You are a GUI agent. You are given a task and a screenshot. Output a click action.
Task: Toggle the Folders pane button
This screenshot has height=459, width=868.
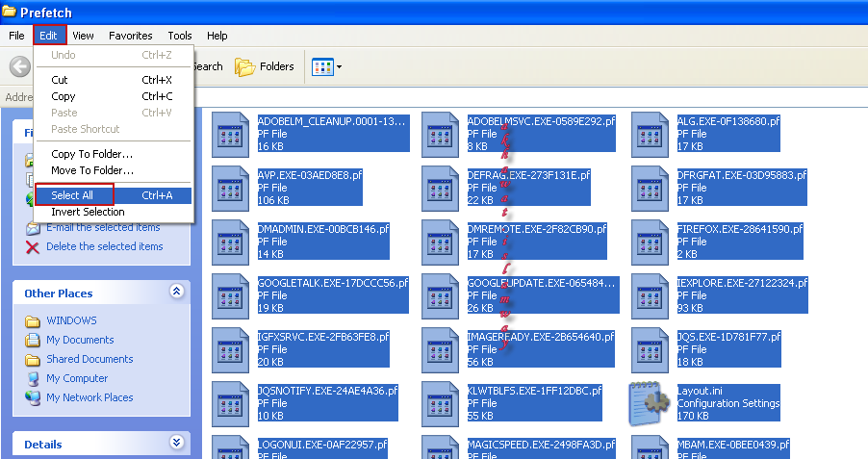tap(264, 67)
